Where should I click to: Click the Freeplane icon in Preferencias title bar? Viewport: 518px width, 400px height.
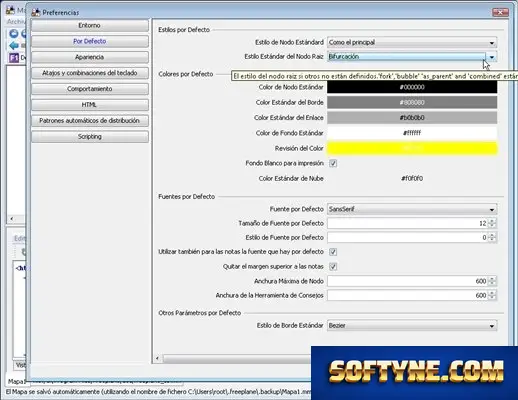(x=35, y=13)
